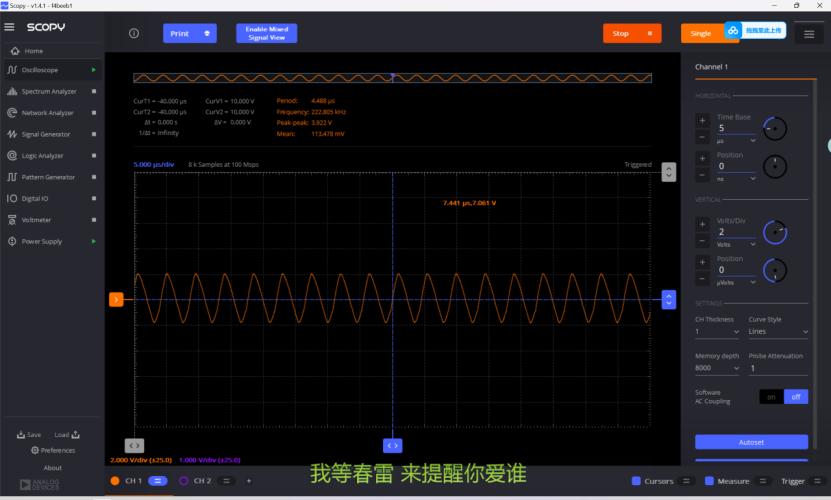The height and width of the screenshot is (500, 831).
Task: Click the Digital IO icon
Action: click(x=12, y=198)
